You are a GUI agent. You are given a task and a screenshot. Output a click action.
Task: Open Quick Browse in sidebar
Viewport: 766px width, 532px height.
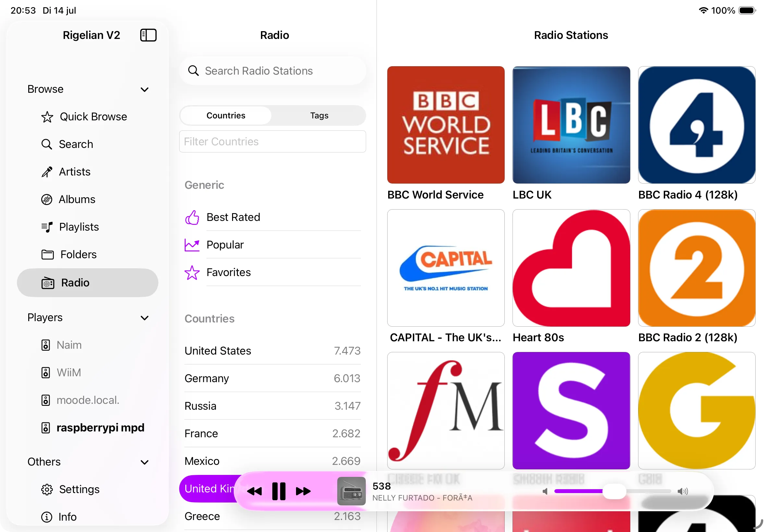(x=87, y=117)
